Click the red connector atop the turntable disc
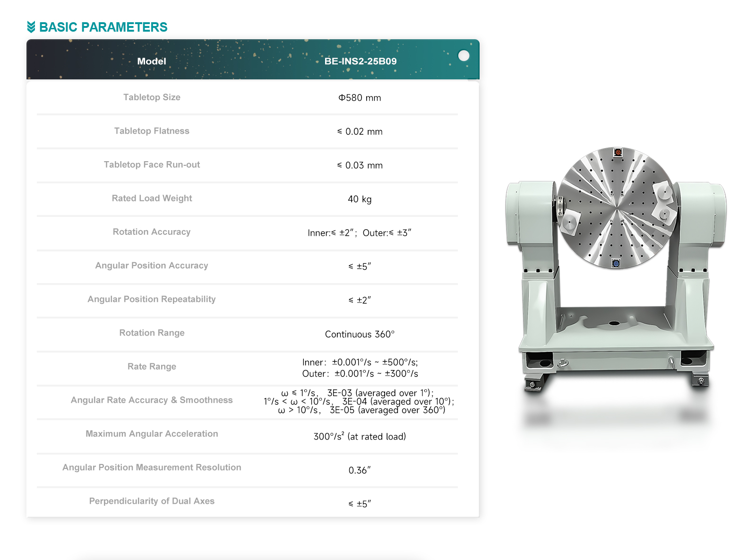Viewport: 756px width, 560px height. [x=618, y=152]
